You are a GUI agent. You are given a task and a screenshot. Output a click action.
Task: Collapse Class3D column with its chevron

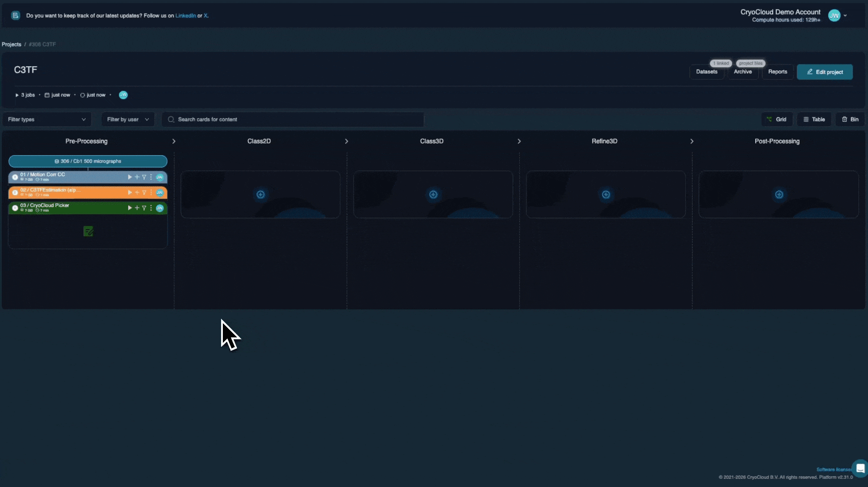click(x=519, y=141)
